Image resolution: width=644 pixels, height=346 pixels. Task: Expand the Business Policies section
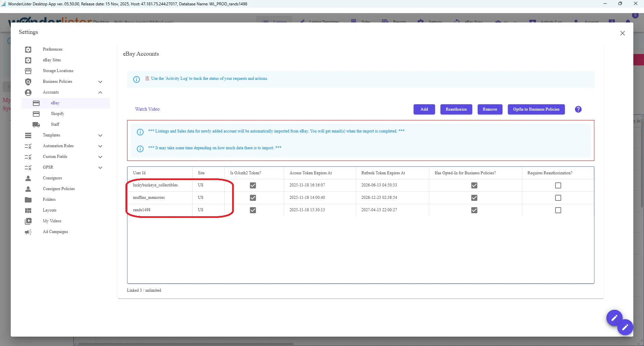click(x=100, y=81)
